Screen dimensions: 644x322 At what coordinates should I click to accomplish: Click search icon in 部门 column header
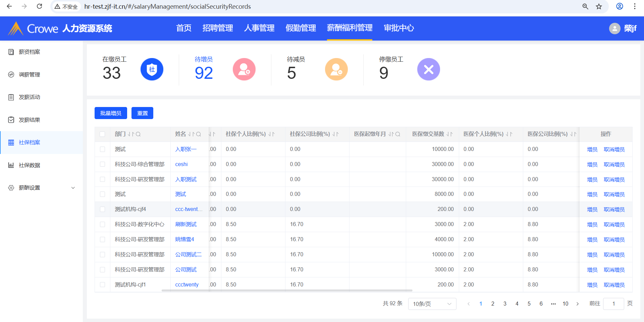[138, 134]
